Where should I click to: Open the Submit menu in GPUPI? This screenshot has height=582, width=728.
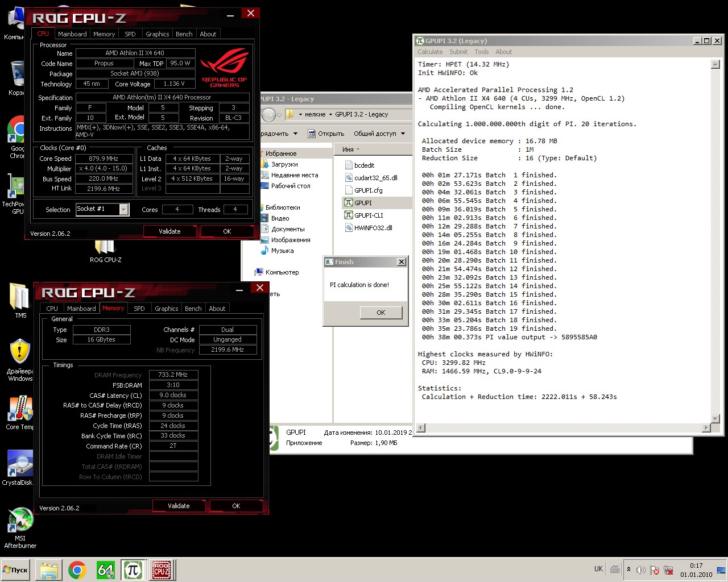tap(458, 52)
